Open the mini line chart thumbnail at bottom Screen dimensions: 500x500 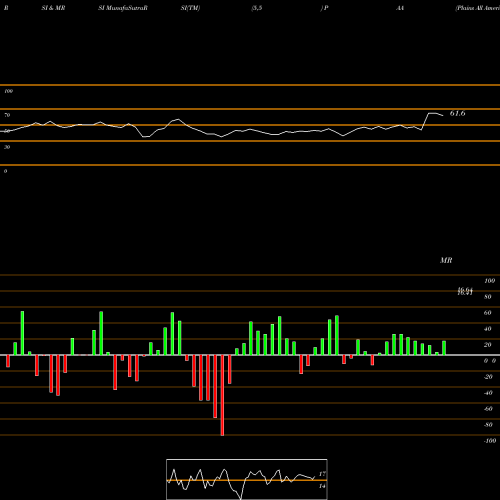click(247, 479)
